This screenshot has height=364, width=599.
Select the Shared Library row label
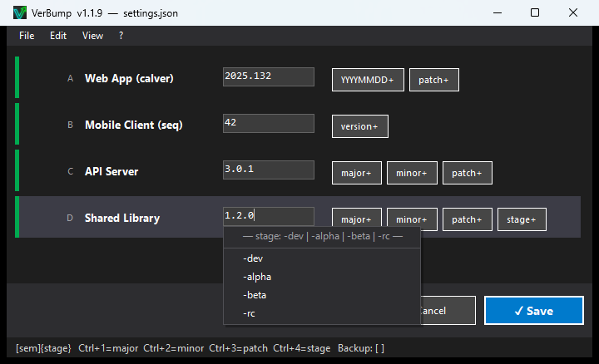[x=122, y=219]
